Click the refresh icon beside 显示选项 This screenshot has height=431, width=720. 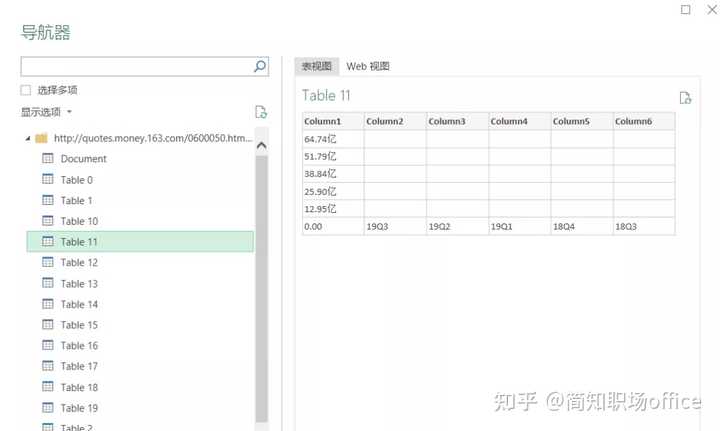[x=261, y=112]
